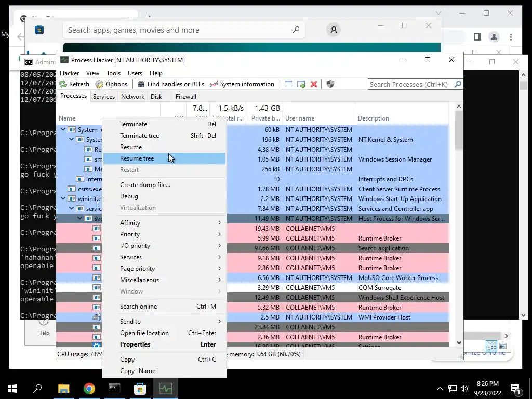This screenshot has height=399, width=532.
Task: Sort by the Description column header
Action: (x=402, y=118)
